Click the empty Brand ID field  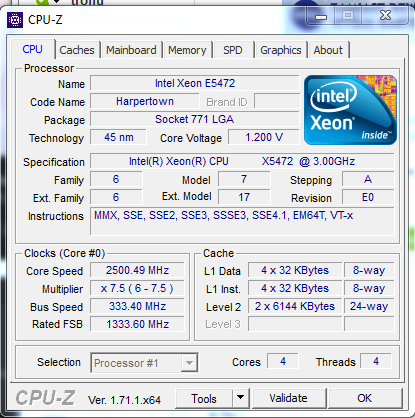click(x=277, y=101)
